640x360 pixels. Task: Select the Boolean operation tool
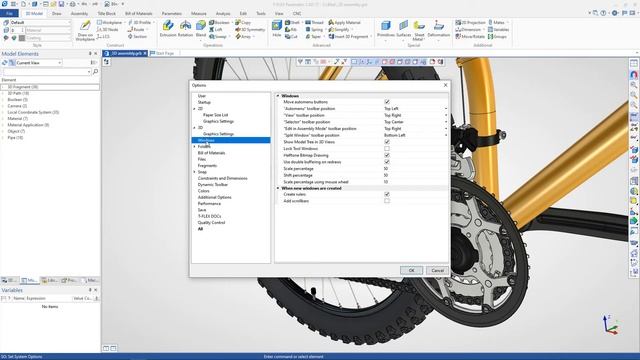coord(220,22)
